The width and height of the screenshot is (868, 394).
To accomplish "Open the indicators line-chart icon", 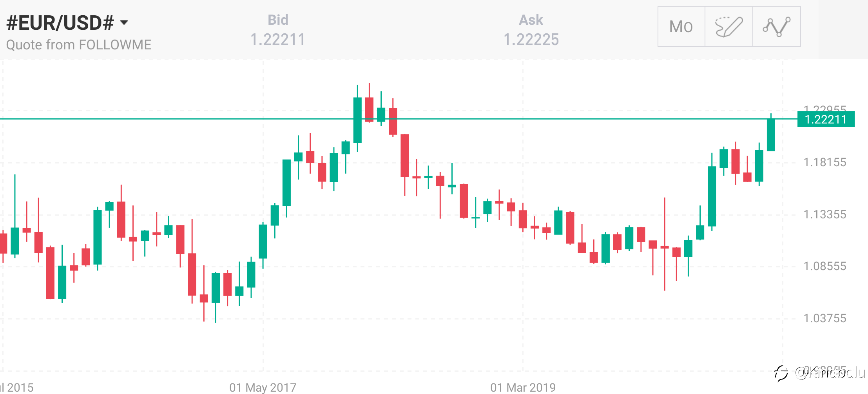I will pos(776,27).
